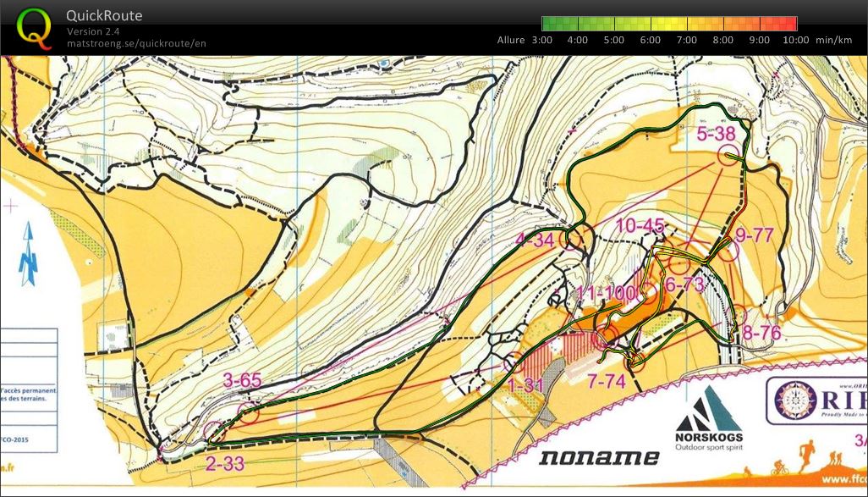868x497 pixels.
Task: Click control label 1-31 on the map
Action: 525,384
